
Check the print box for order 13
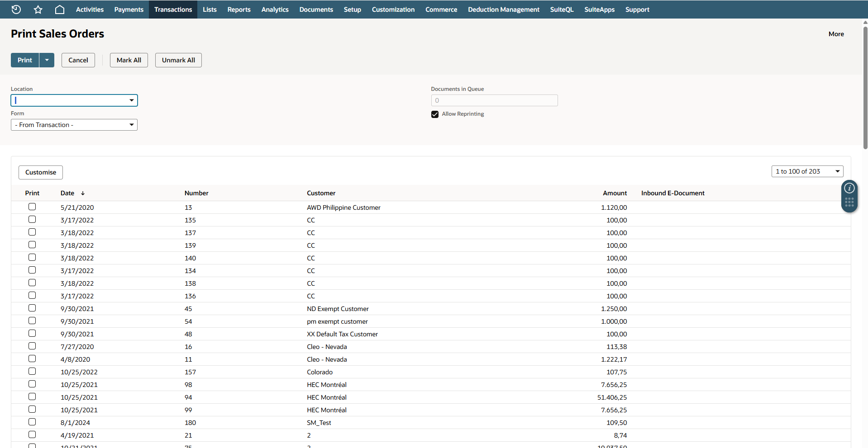tap(32, 207)
